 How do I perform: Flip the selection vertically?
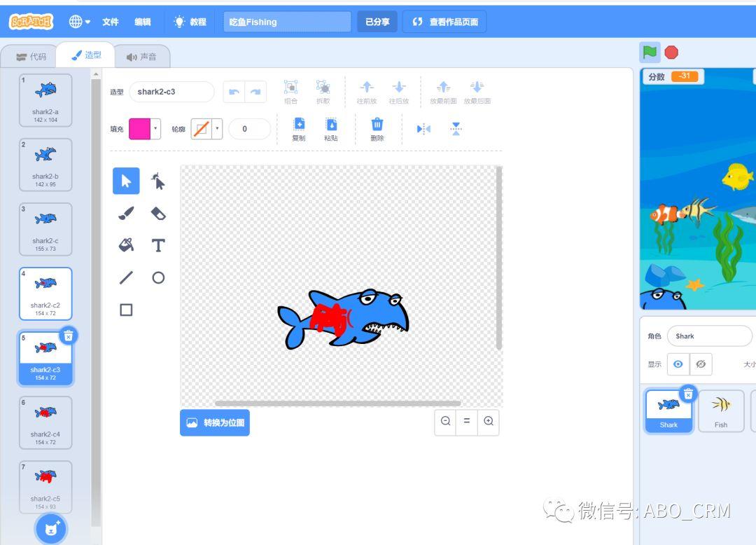(456, 129)
